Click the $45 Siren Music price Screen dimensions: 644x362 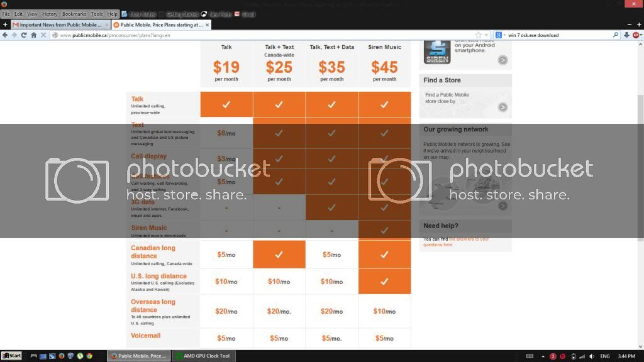384,67
